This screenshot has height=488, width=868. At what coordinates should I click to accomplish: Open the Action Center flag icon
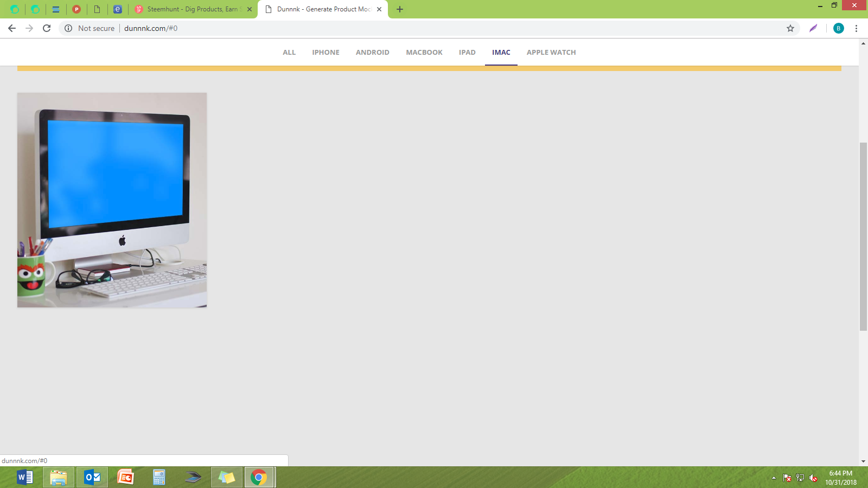pos(787,478)
